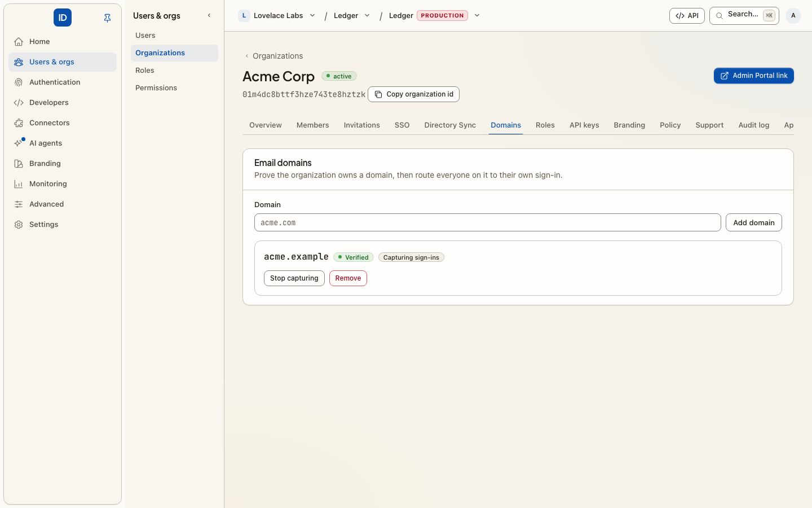Open Users in the submenu
812x508 pixels.
(174, 36)
